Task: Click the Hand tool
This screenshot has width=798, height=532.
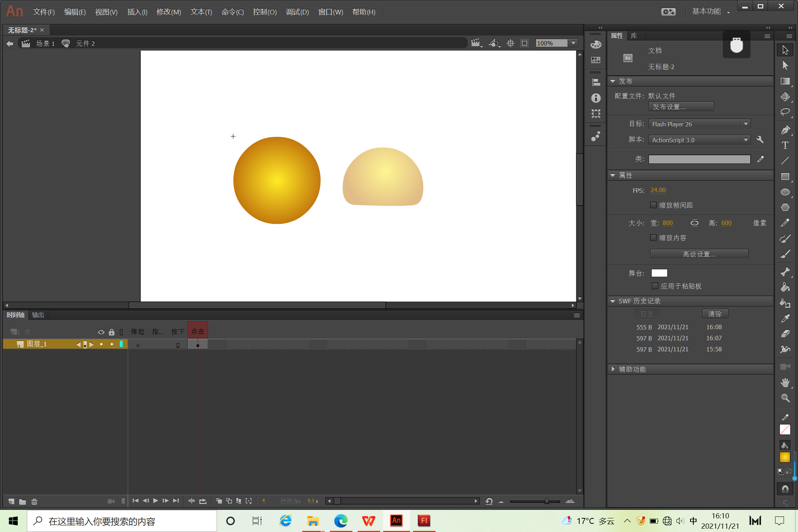Action: (x=785, y=382)
